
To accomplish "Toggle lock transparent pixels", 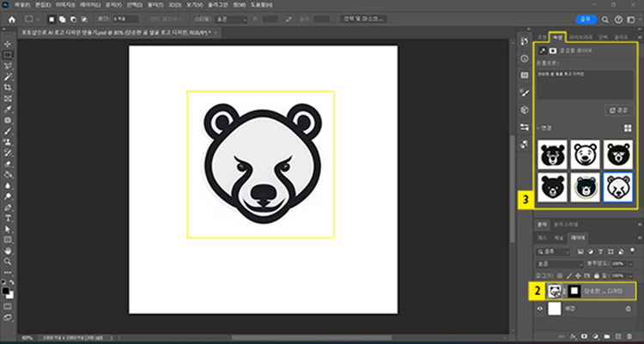I will pyautogui.click(x=559, y=276).
